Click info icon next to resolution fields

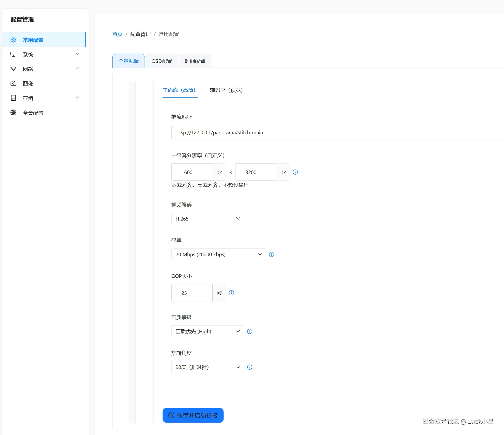pyautogui.click(x=295, y=172)
